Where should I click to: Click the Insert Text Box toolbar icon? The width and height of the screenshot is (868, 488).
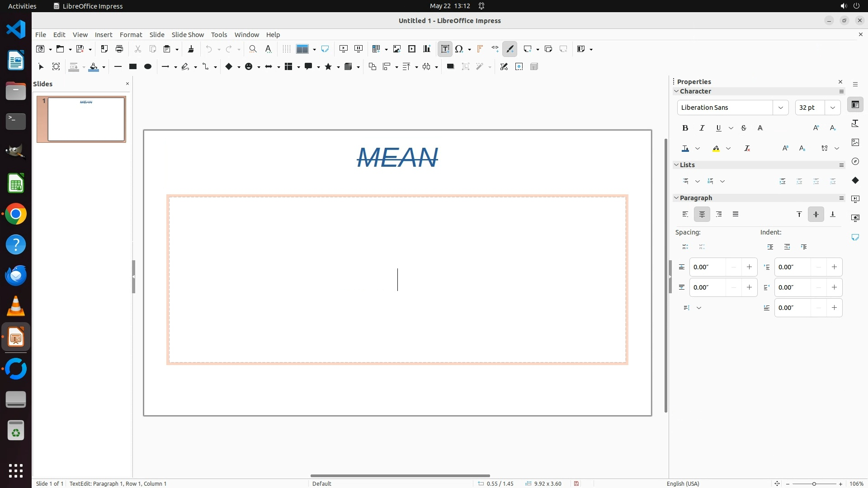tap(445, 49)
